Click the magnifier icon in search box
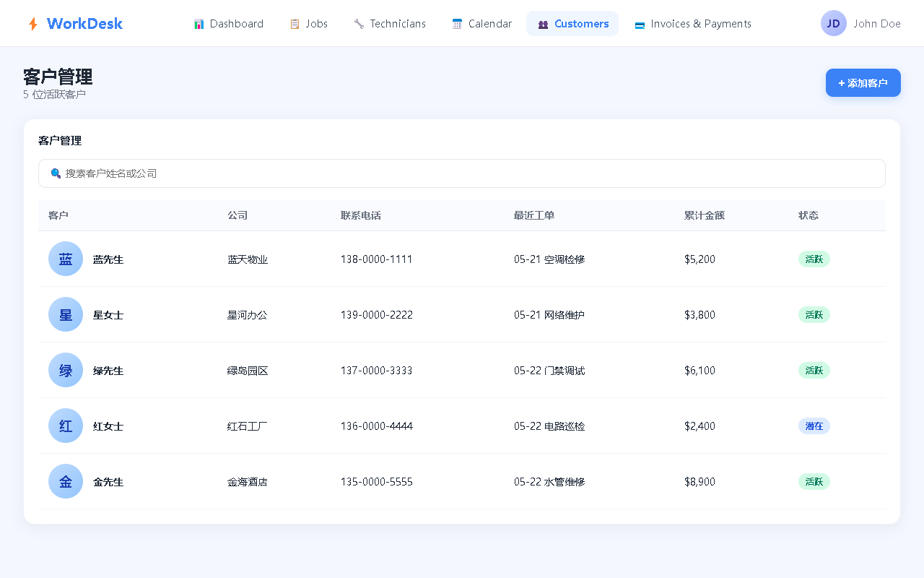The width and height of the screenshot is (924, 578). tap(56, 173)
